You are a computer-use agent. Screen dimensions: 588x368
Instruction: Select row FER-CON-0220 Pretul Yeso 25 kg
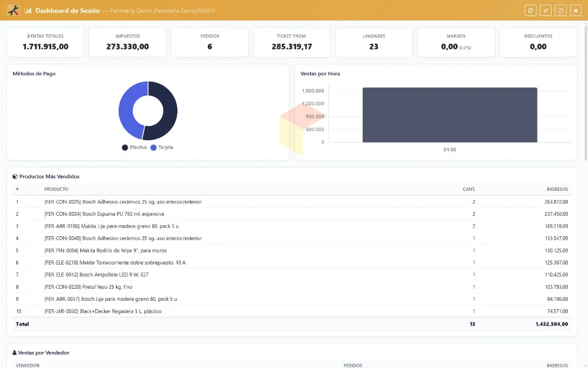tap(292, 287)
